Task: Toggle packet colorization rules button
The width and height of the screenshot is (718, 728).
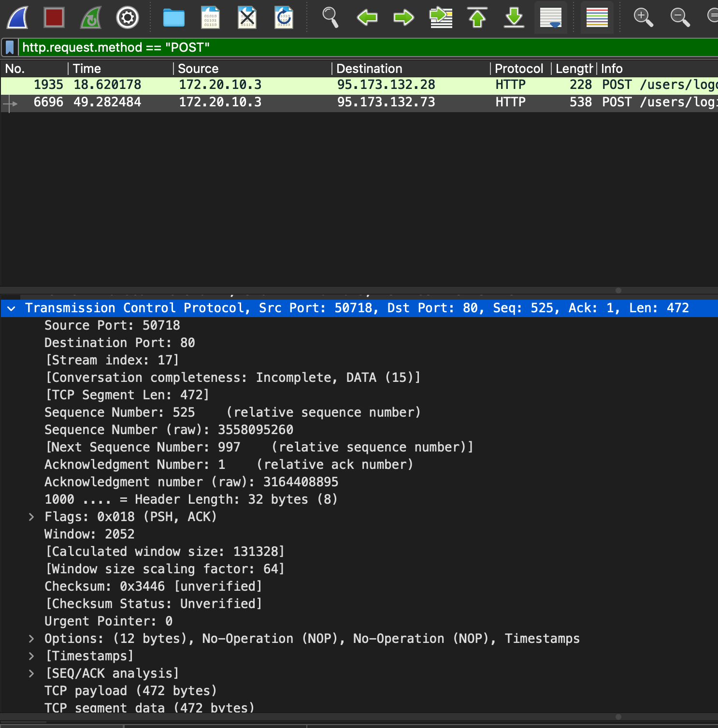Action: [597, 17]
